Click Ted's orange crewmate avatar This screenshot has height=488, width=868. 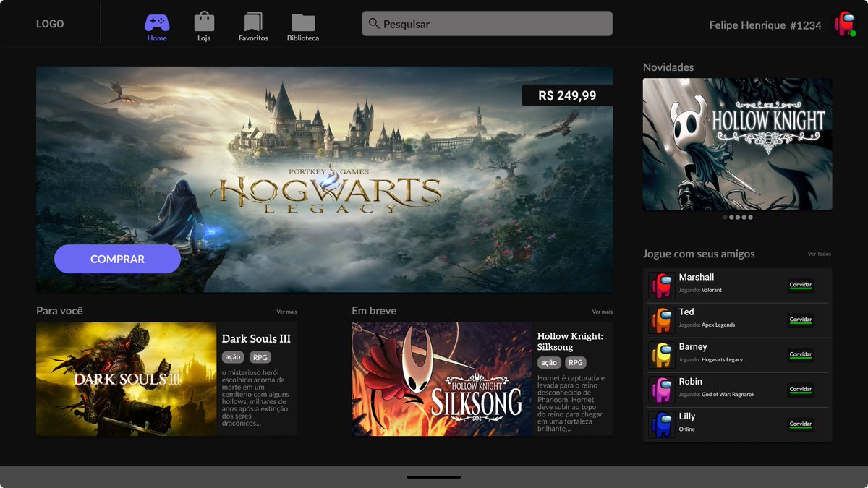click(x=661, y=320)
